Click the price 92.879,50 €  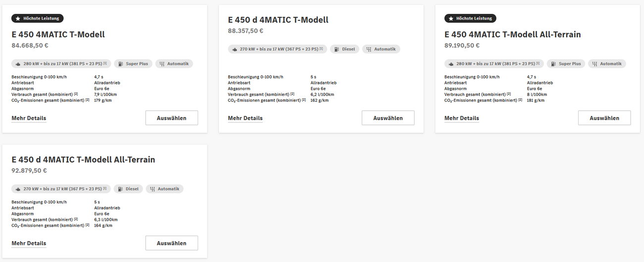[x=29, y=171]
